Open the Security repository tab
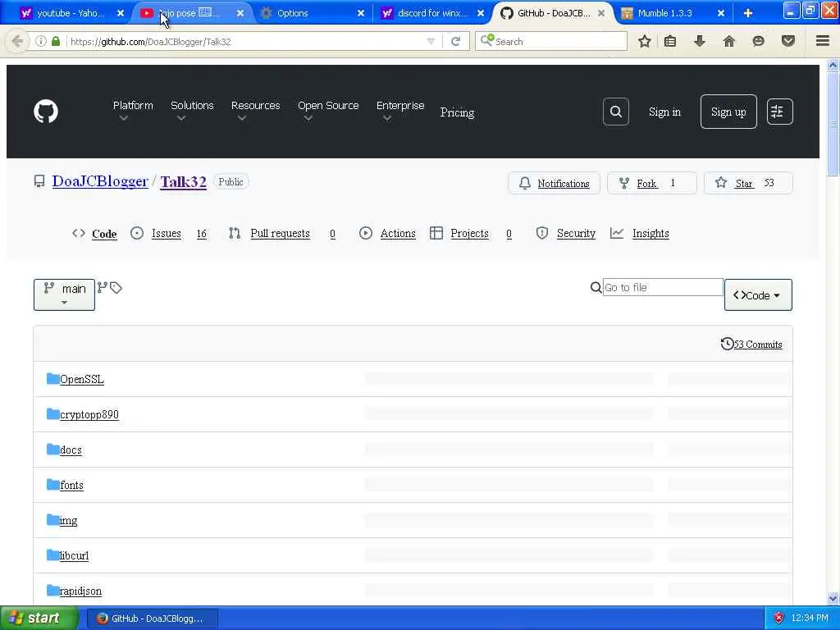 [x=576, y=234]
